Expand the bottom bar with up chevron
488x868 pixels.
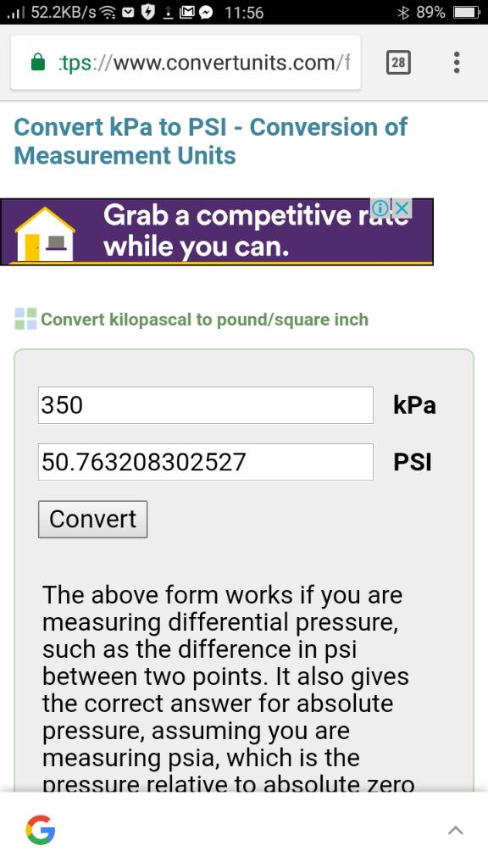click(455, 830)
